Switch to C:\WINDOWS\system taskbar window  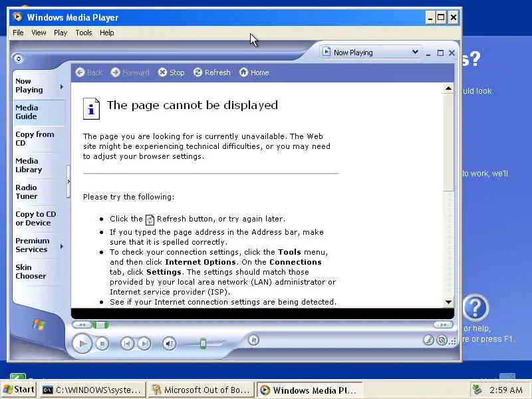coord(92,390)
